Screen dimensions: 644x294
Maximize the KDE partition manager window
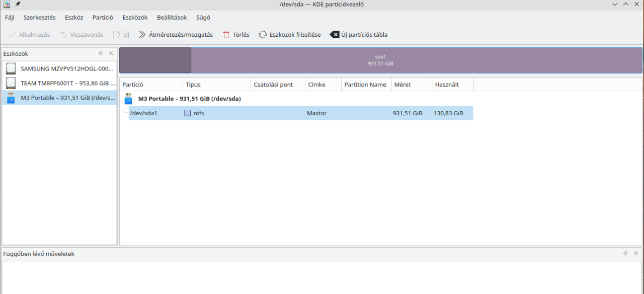coord(626,4)
